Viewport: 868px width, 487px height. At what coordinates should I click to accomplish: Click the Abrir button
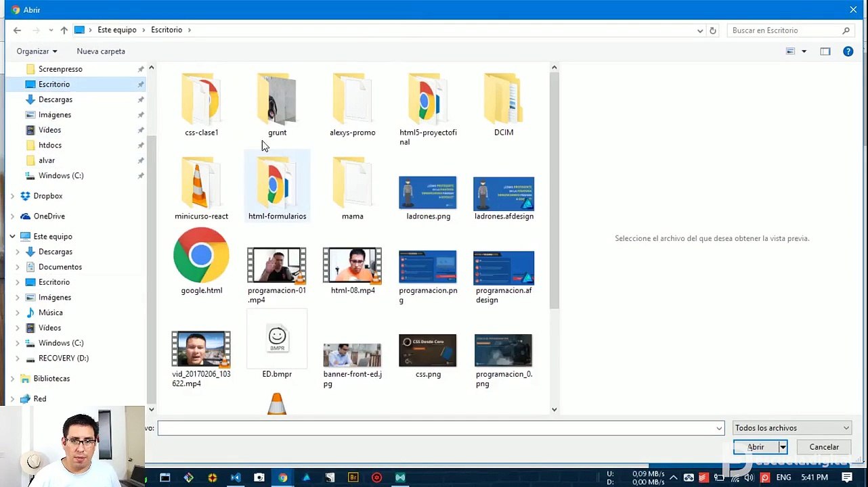point(756,447)
